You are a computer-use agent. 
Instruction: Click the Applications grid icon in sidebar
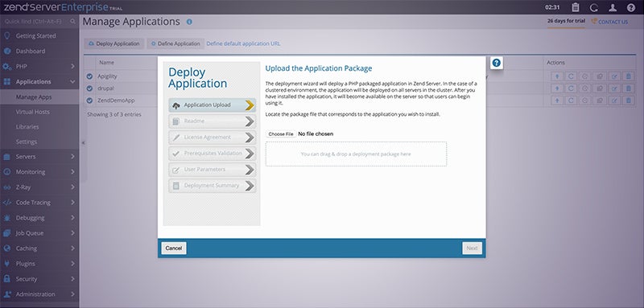coord(7,81)
